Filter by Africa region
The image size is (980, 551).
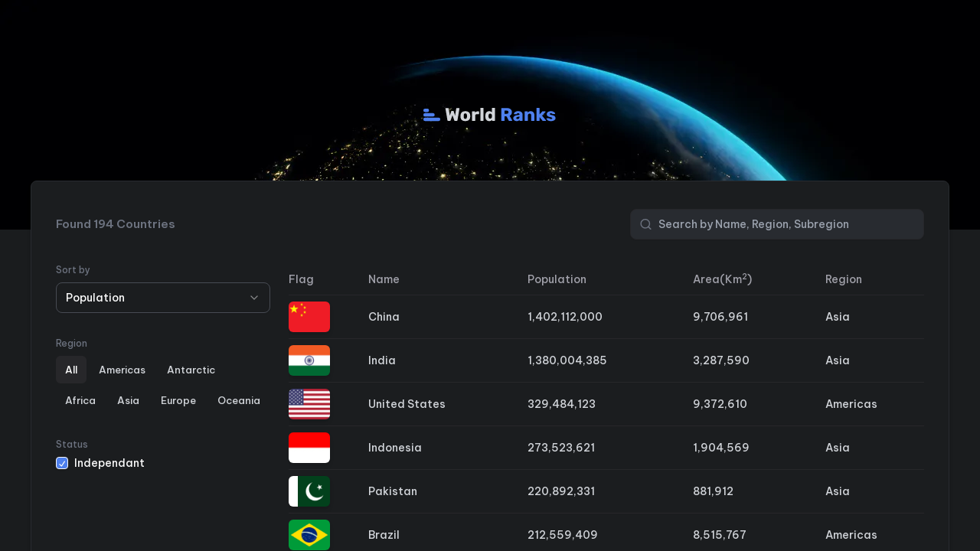80,400
